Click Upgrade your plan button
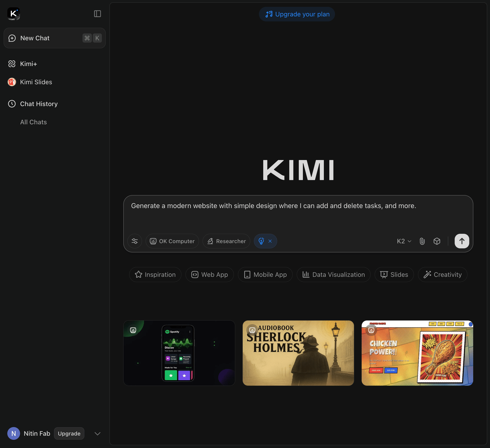This screenshot has height=448, width=490. point(297,14)
